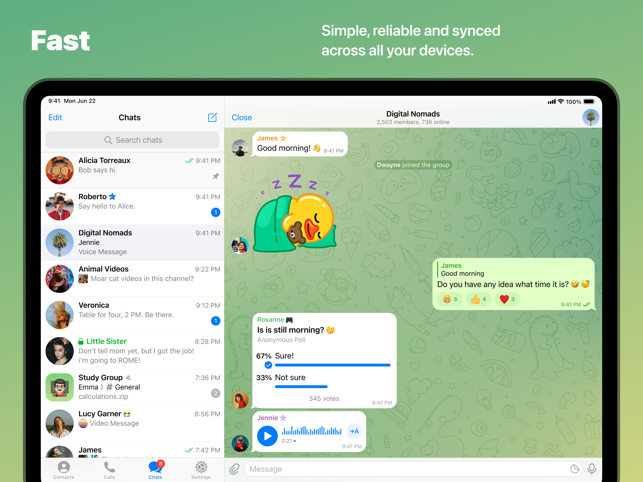This screenshot has height=482, width=643.
Task: Tap Roberto's premium star badge
Action: click(x=112, y=196)
